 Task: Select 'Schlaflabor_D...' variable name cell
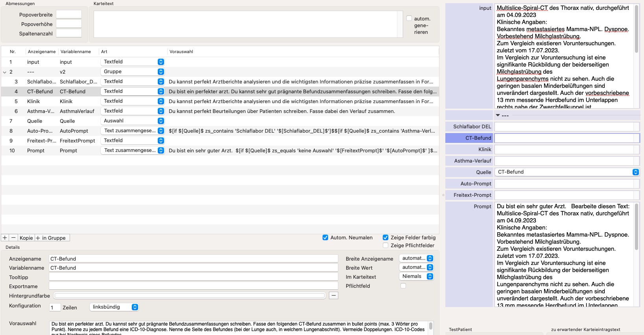coord(79,81)
